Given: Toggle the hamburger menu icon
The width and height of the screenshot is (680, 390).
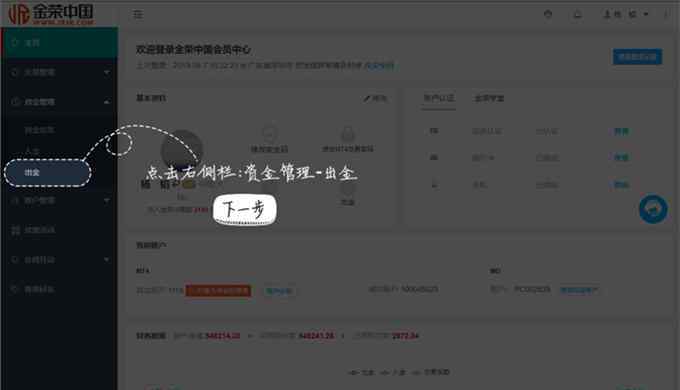Looking at the screenshot, I should 138,14.
